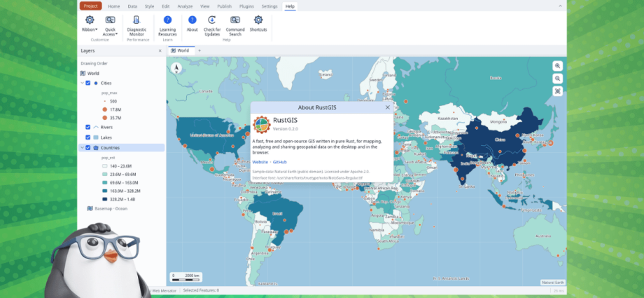The height and width of the screenshot is (298, 644).
Task: Click the Basemap Ocean layer icon
Action: click(90, 208)
